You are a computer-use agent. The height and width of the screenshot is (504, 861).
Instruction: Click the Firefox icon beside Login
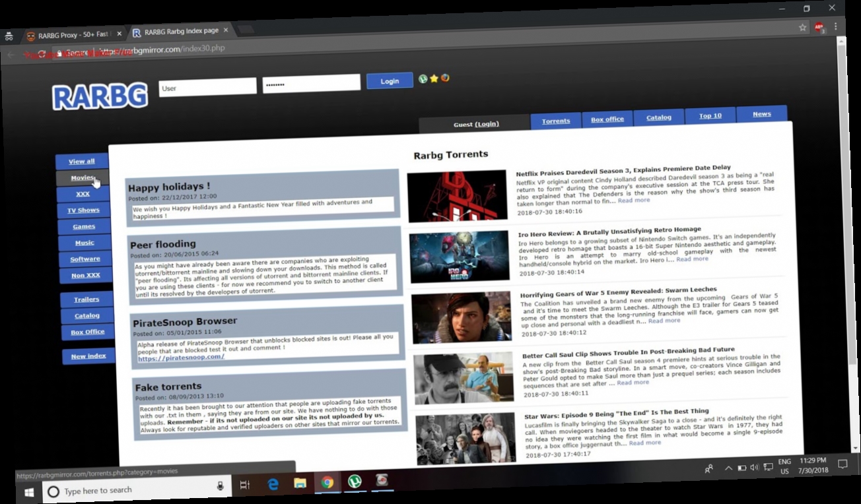tap(445, 78)
